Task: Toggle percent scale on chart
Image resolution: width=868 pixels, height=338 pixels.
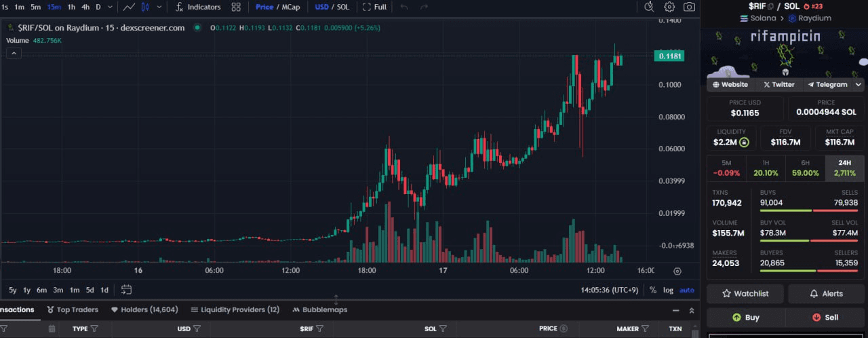Action: 653,290
